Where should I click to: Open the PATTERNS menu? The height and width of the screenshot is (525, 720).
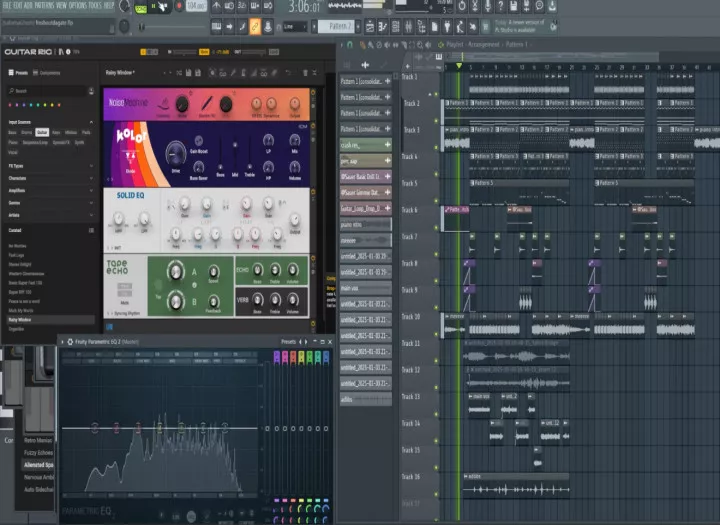pos(44,6)
